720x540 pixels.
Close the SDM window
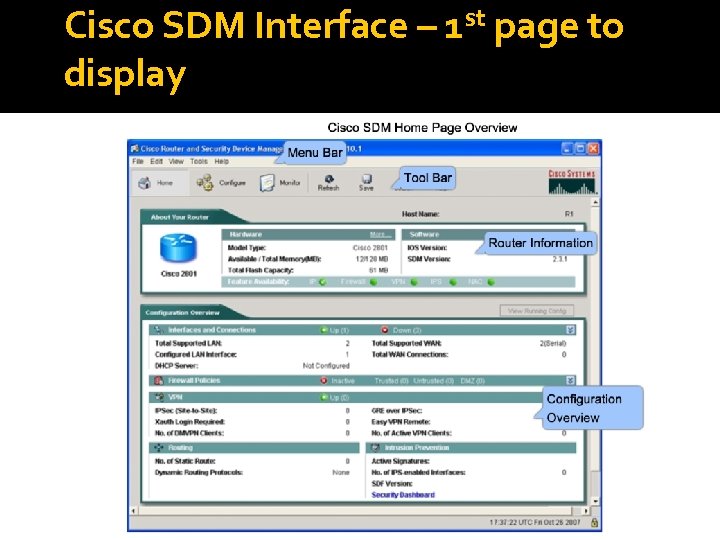point(593,148)
